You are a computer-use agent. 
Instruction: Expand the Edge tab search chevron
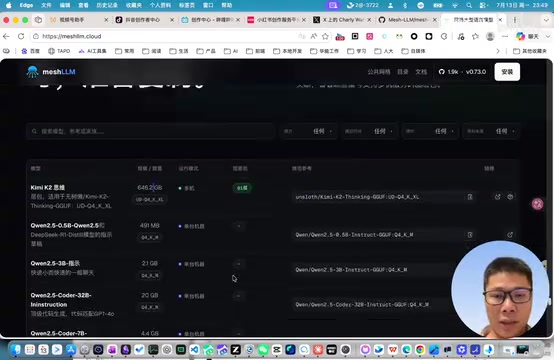point(547,20)
